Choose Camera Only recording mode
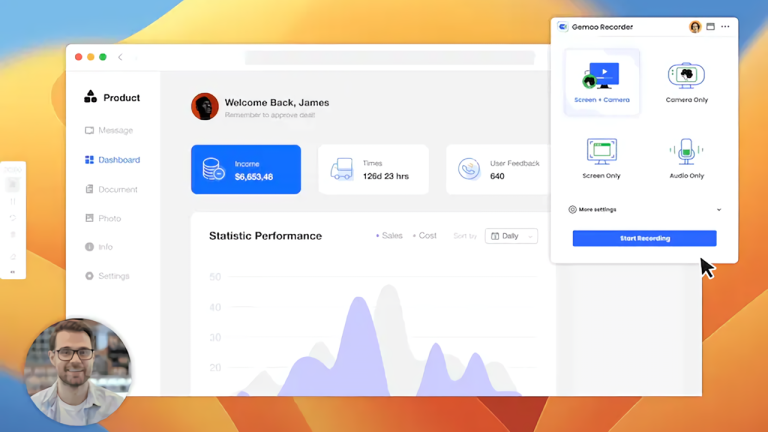This screenshot has height=432, width=768. [x=686, y=82]
